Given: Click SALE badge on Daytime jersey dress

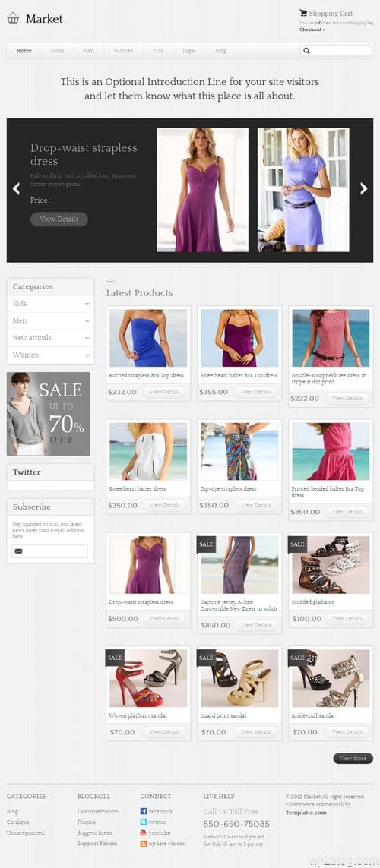Looking at the screenshot, I should [x=206, y=544].
